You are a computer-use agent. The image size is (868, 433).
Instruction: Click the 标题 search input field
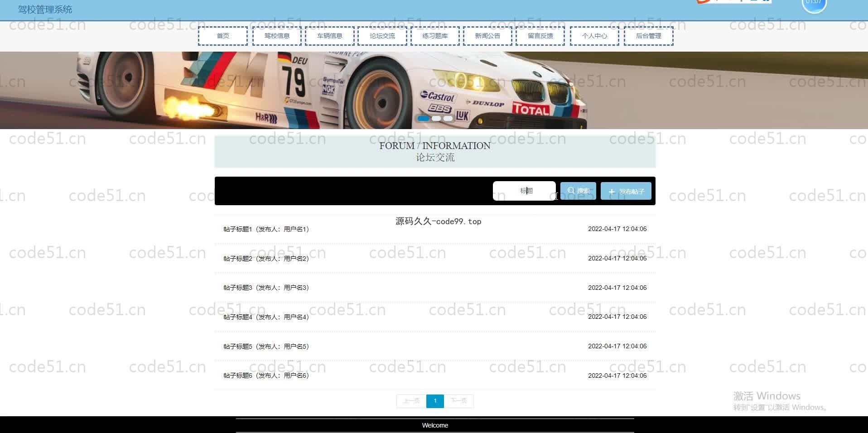(524, 191)
